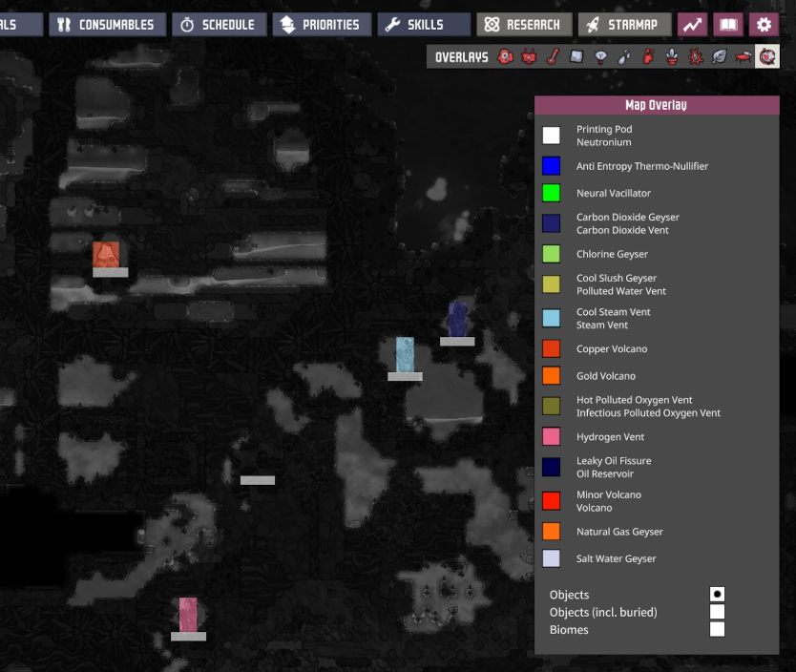Click the Natural Gas Geyser swatch
The height and width of the screenshot is (672, 796).
(551, 532)
